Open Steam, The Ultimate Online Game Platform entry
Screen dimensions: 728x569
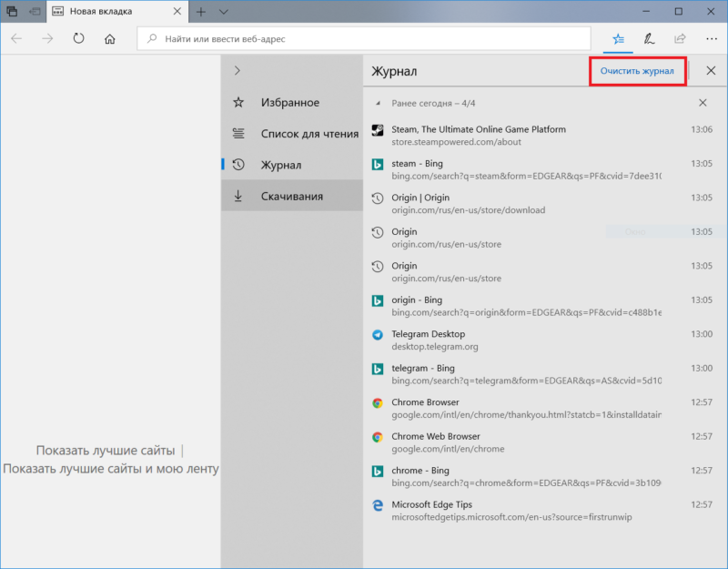click(x=544, y=135)
